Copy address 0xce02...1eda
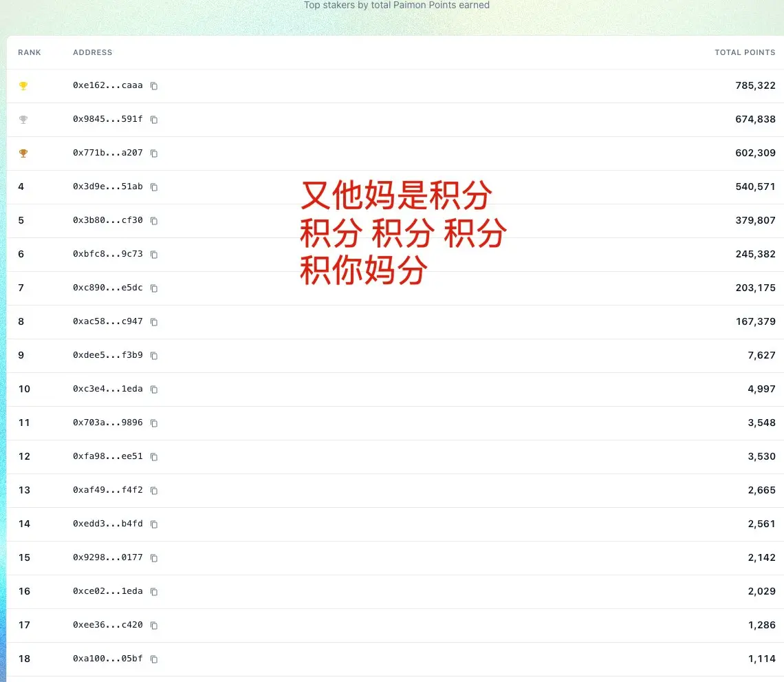 154,591
